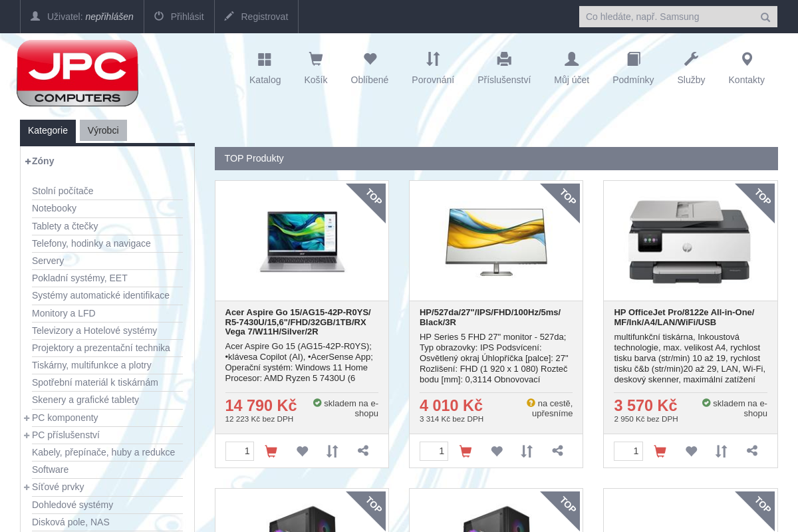
Task: Open the HP OfficeJet printer thumbnail
Action: coord(690,241)
